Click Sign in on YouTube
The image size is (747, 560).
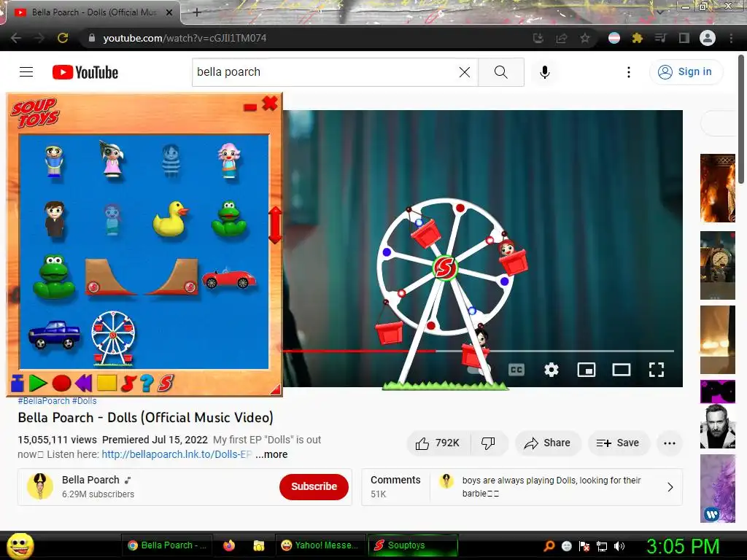[x=686, y=72]
